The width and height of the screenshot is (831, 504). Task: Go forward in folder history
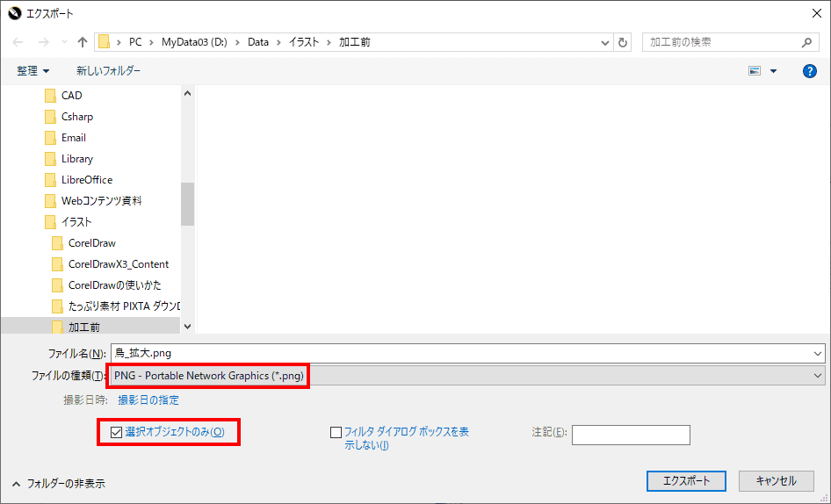pos(43,42)
